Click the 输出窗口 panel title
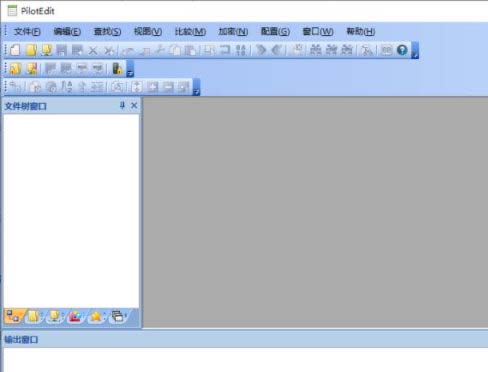The height and width of the screenshot is (372, 488). 21,340
